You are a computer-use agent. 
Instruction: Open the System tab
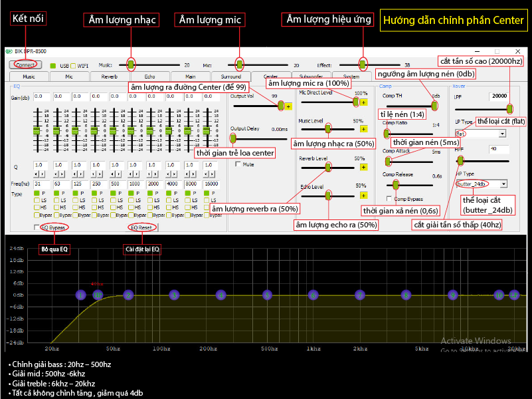pyautogui.click(x=351, y=76)
